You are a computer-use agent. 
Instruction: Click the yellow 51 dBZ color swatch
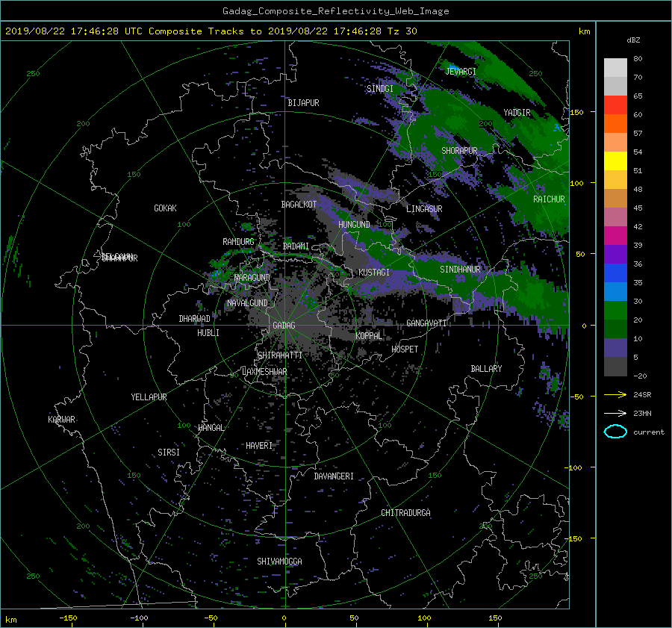coord(615,161)
